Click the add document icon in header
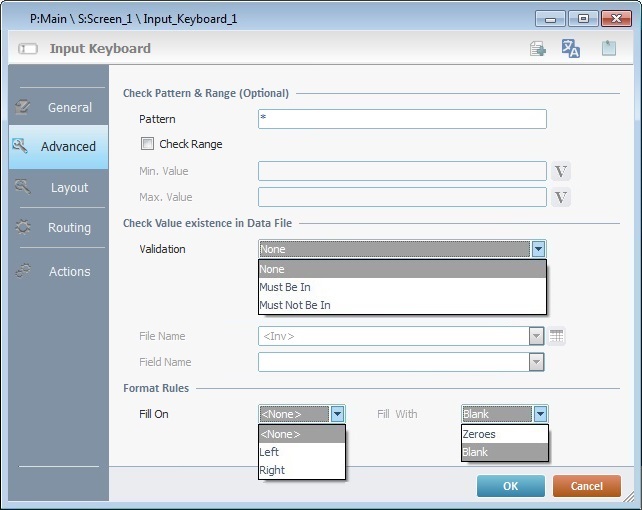 538,49
